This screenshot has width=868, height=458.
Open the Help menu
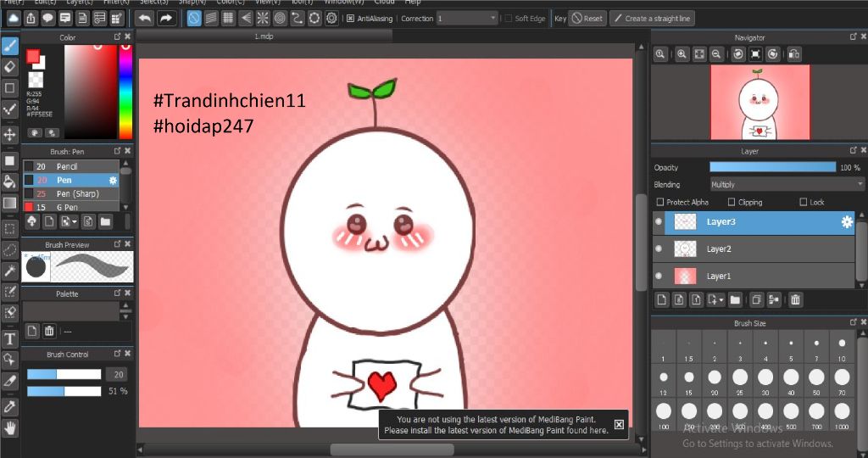pos(413,3)
